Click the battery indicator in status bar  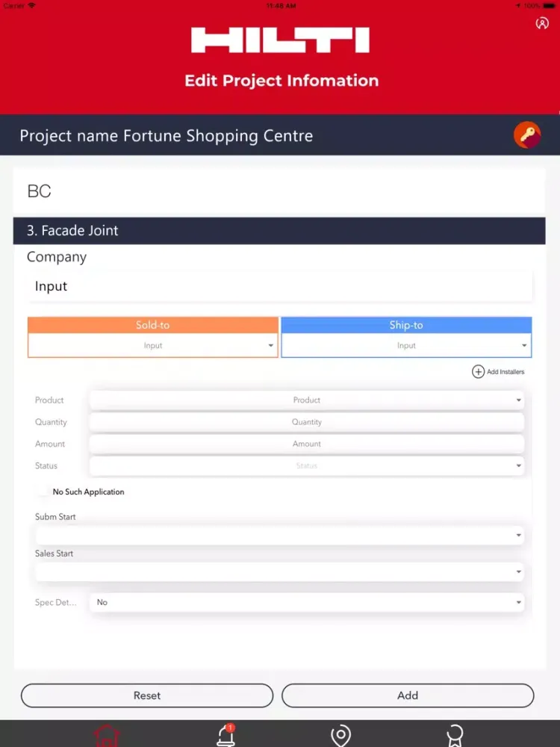[x=549, y=6]
